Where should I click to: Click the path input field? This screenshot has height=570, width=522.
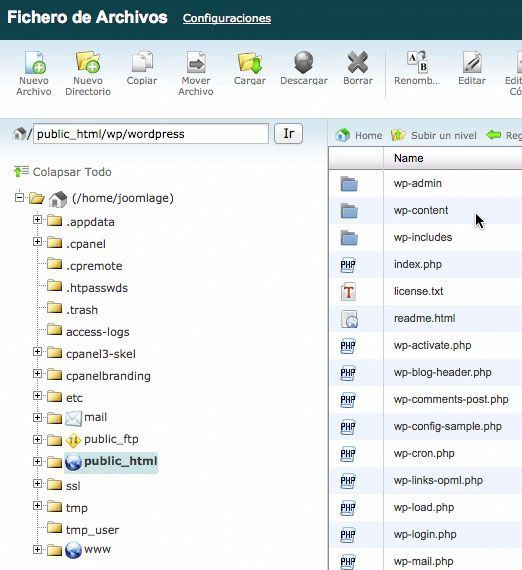point(151,134)
